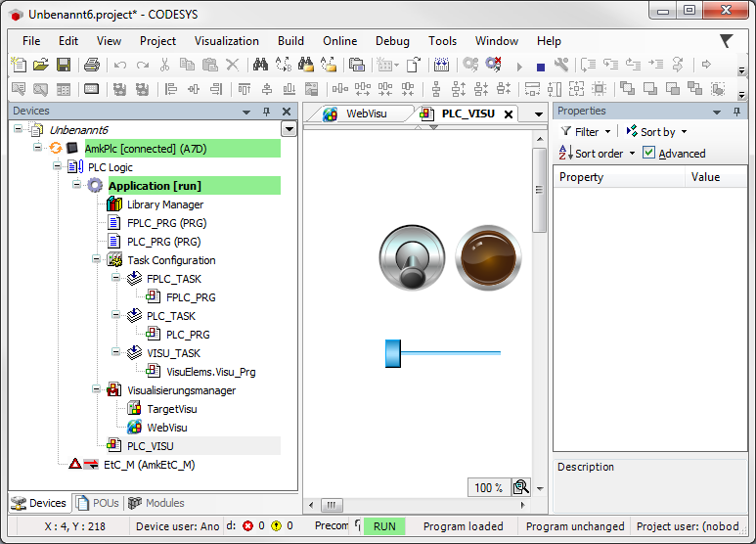Click the blue slider handle in visualization
This screenshot has width=756, height=544.
(x=393, y=353)
